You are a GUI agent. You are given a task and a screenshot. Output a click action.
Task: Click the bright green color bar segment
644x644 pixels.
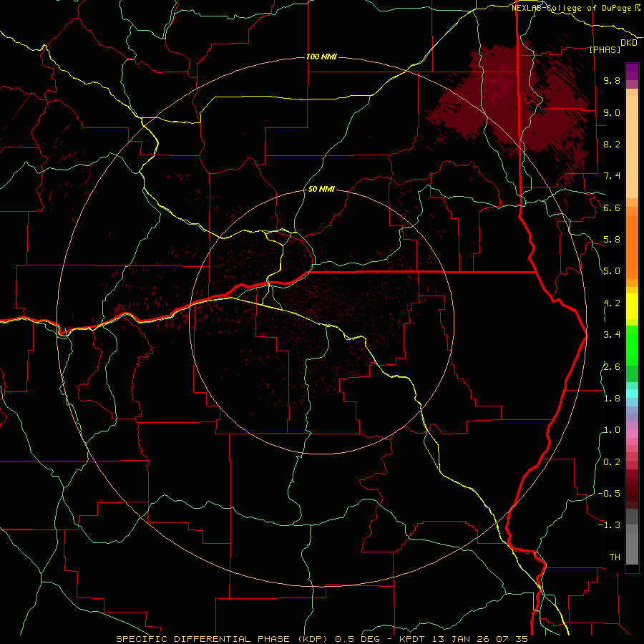pos(632,345)
